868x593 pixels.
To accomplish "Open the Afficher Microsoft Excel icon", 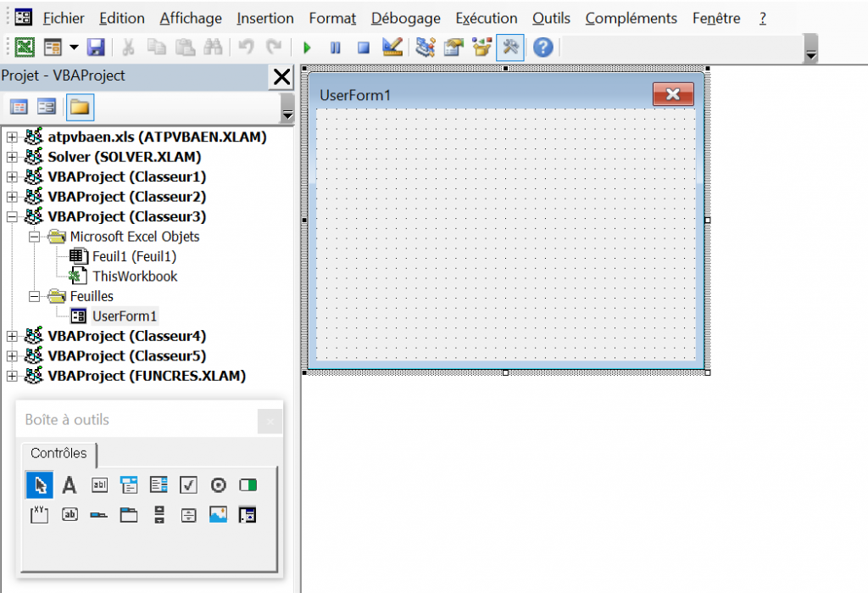I will 25,47.
